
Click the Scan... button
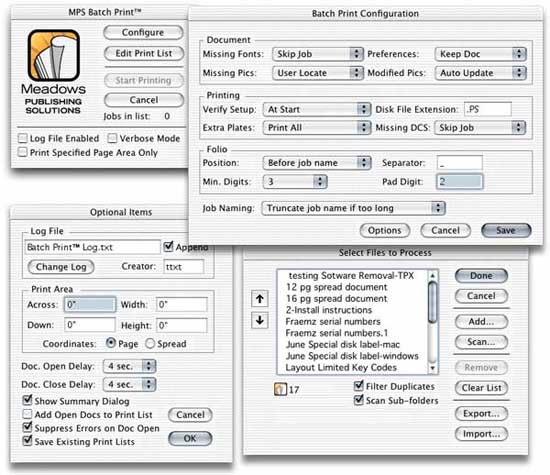pyautogui.click(x=481, y=342)
